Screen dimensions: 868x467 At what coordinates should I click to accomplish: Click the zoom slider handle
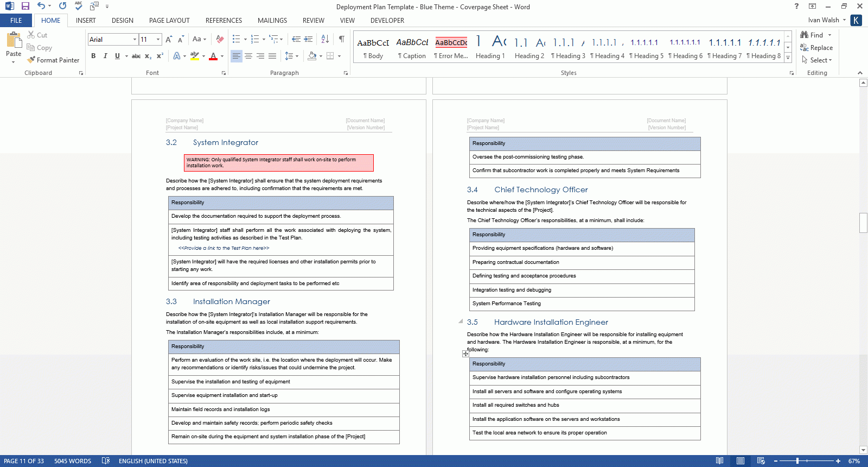tap(797, 461)
